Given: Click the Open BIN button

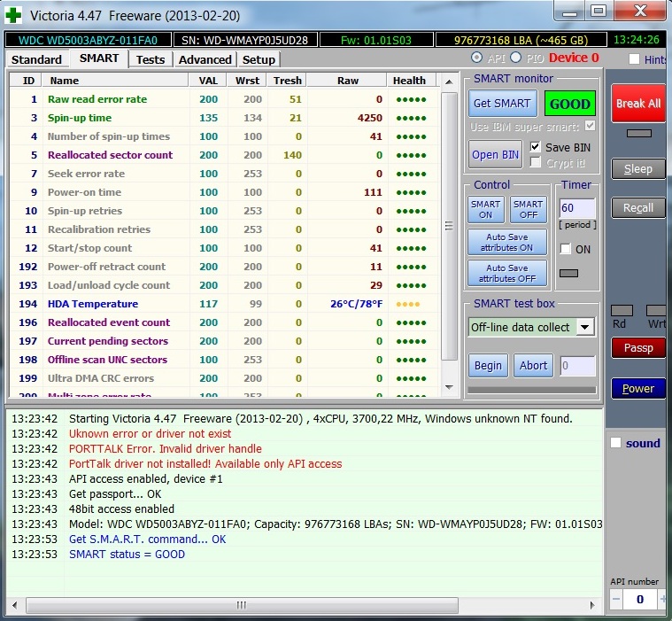Looking at the screenshot, I should point(496,154).
